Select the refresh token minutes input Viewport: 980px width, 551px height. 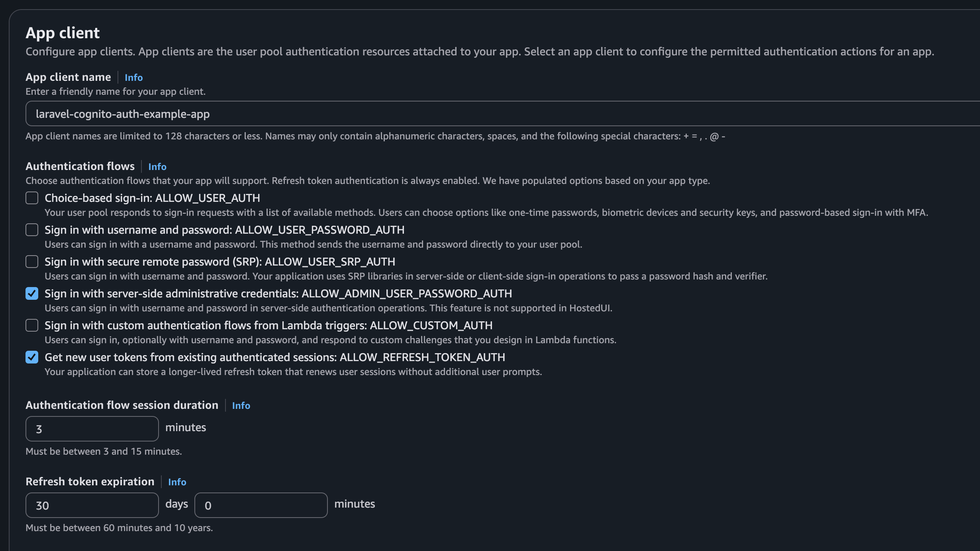pyautogui.click(x=261, y=505)
